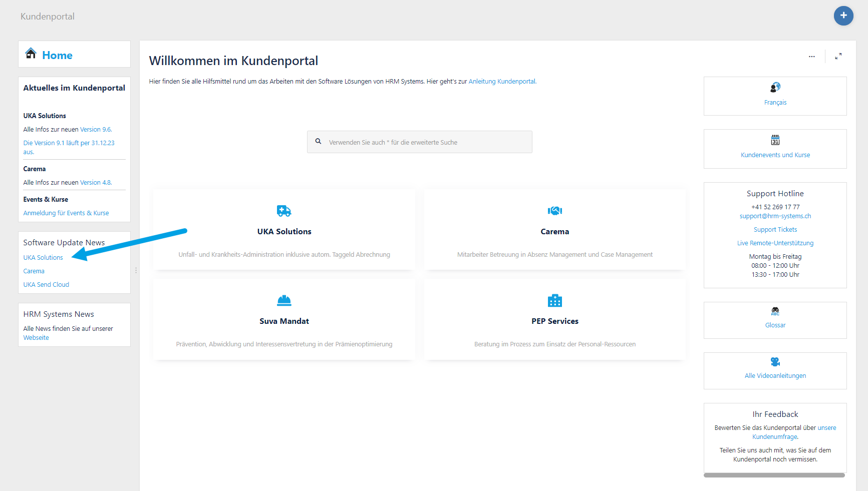Viewport: 868px width, 491px height.
Task: Click the 'Ihr Feedback' heading
Action: [x=775, y=414]
